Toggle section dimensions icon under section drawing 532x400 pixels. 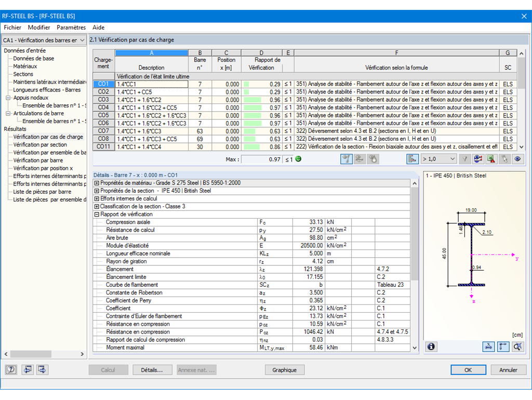(503, 346)
